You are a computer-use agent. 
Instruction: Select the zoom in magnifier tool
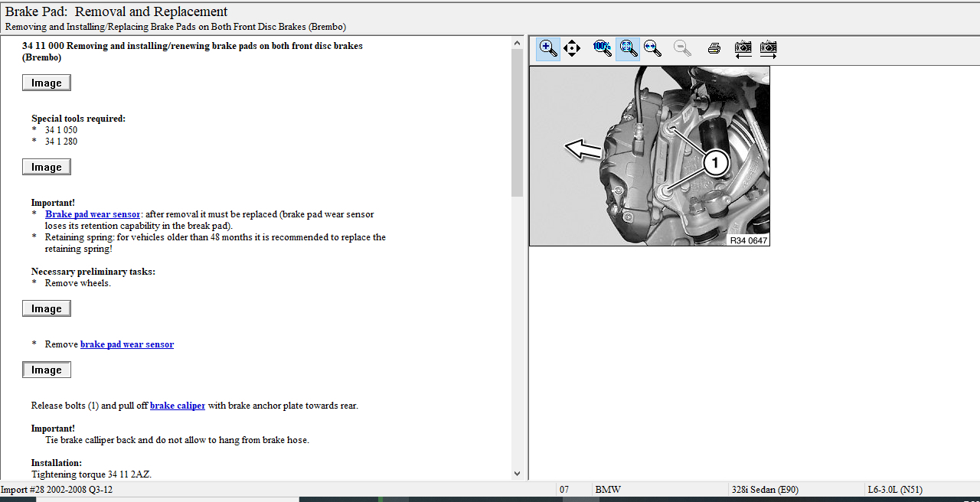point(547,49)
